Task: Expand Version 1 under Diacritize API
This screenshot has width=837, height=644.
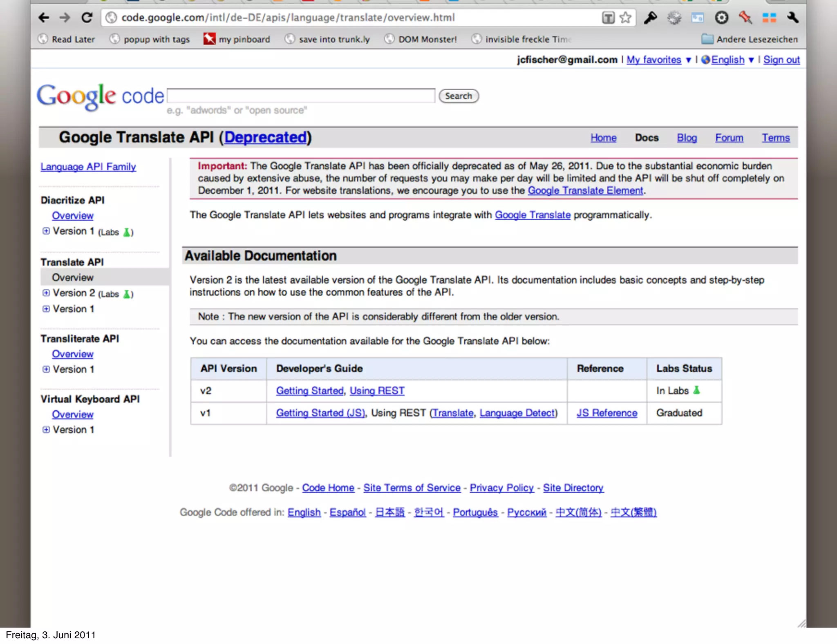Action: (46, 231)
